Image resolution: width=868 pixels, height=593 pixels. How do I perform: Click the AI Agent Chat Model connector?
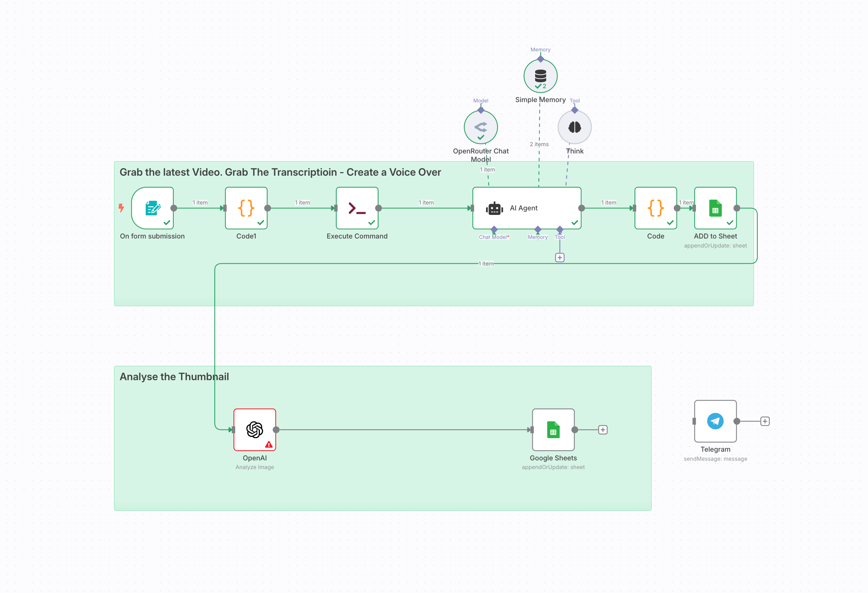pyautogui.click(x=494, y=229)
